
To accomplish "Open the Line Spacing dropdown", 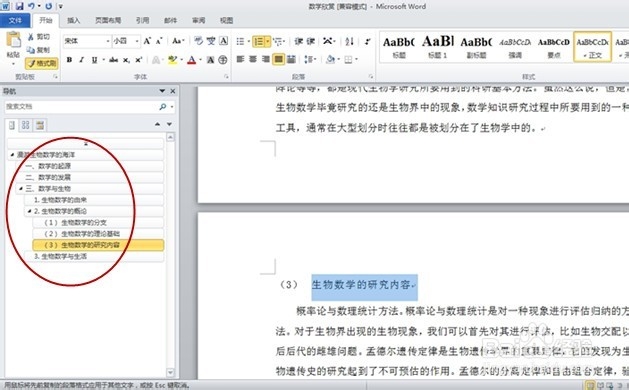I will 309,59.
